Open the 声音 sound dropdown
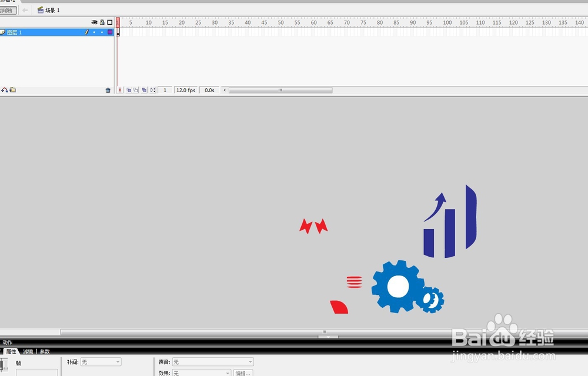Screen dimensions: 588x376 point(213,362)
